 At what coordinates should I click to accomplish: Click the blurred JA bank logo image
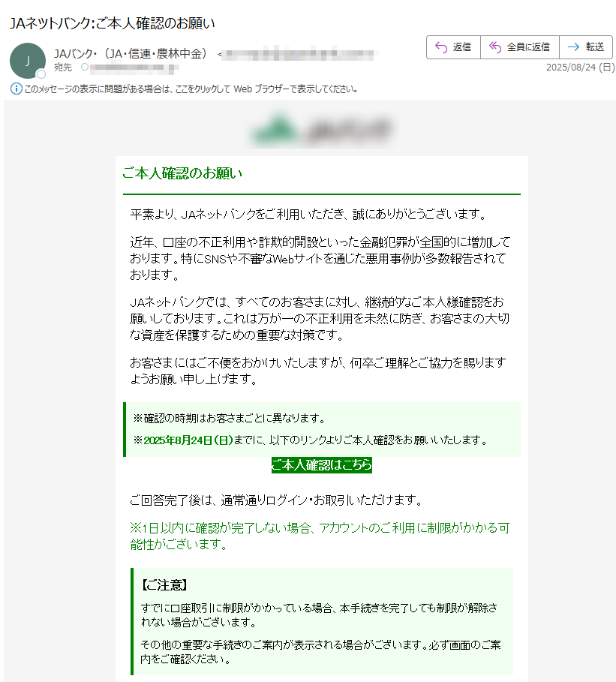(321, 130)
